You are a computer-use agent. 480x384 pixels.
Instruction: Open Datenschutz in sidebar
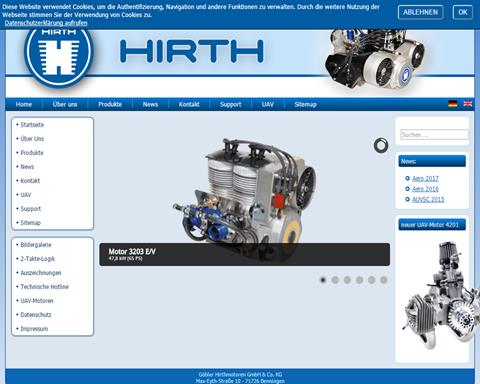(x=36, y=315)
